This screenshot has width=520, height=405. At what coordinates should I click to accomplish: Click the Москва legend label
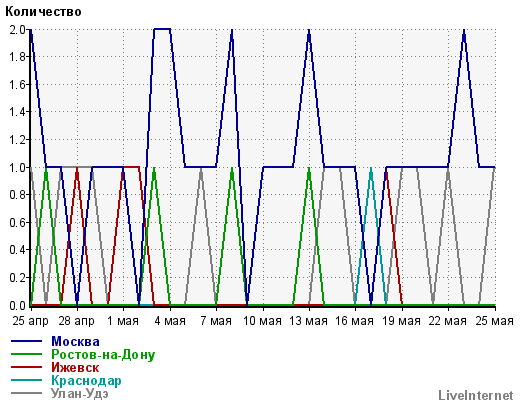tap(75, 341)
